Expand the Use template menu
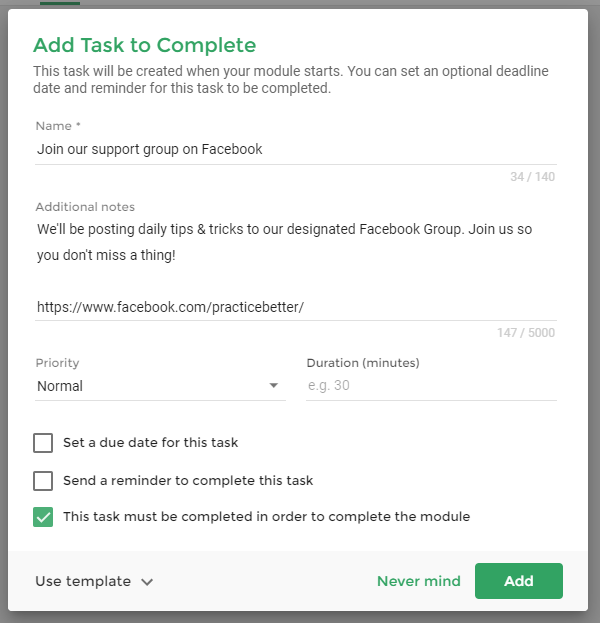The width and height of the screenshot is (600, 623). pyautogui.click(x=94, y=581)
